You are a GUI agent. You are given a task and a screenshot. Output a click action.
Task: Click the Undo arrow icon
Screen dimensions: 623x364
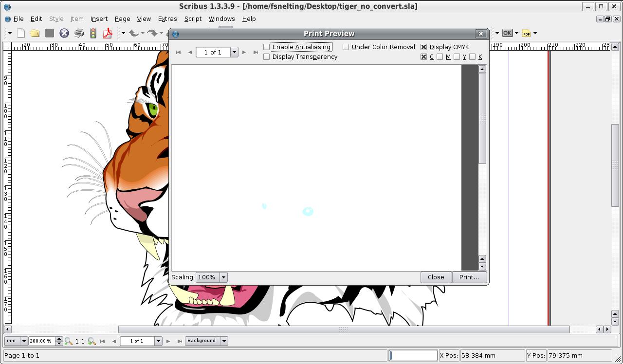[133, 33]
